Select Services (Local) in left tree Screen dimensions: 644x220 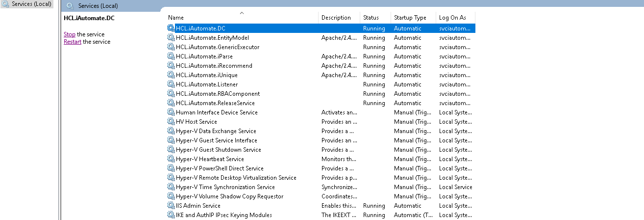pos(31,4)
